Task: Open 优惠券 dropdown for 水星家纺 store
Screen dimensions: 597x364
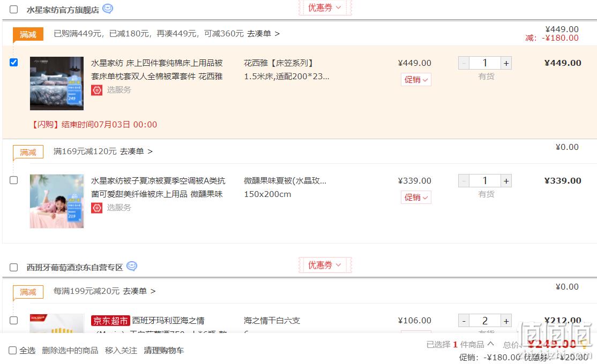Action: point(325,7)
